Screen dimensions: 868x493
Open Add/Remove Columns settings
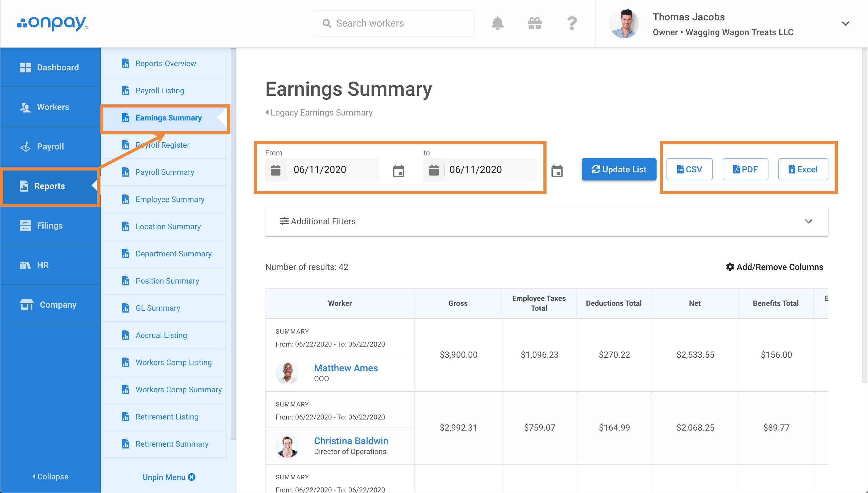pos(774,267)
